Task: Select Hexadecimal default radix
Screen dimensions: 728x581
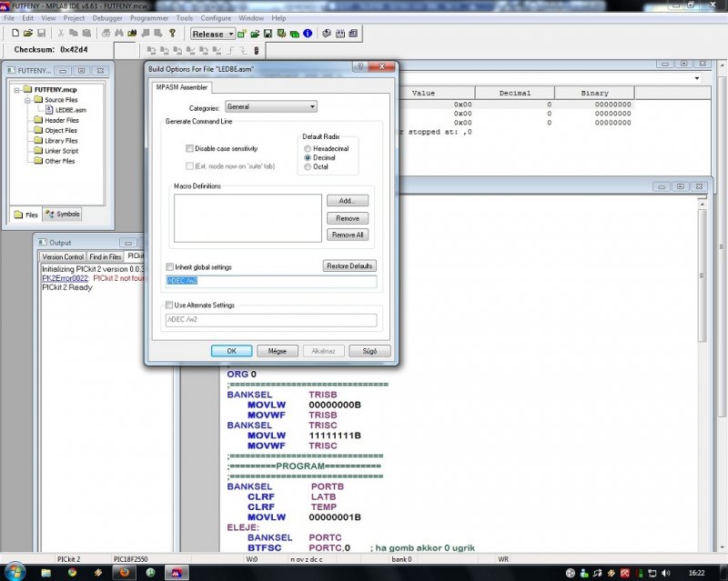Action: pyautogui.click(x=308, y=148)
